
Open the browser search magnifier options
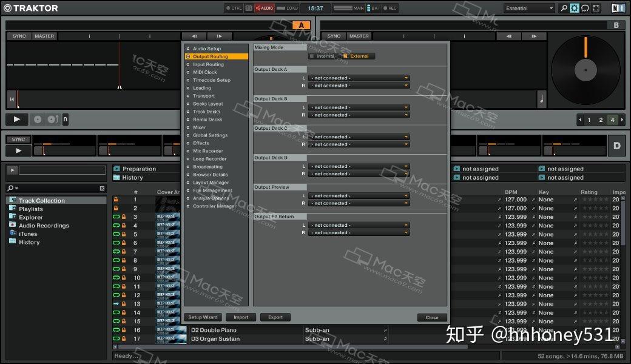coord(13,188)
